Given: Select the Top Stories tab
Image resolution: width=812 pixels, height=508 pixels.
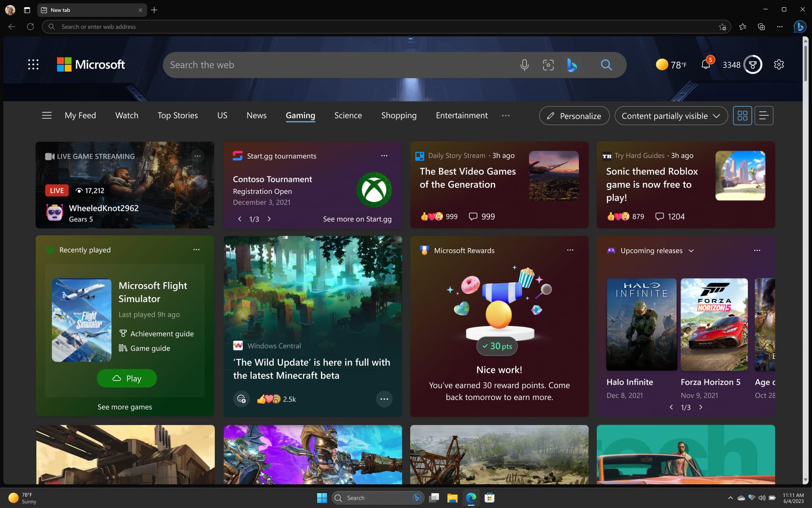Looking at the screenshot, I should [177, 115].
